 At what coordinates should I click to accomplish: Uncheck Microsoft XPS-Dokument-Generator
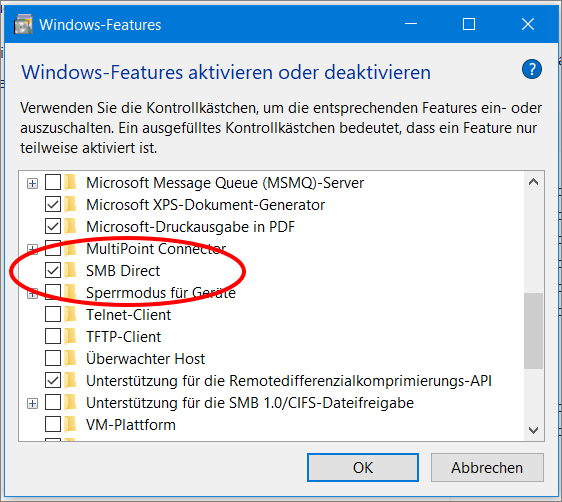coord(53,205)
